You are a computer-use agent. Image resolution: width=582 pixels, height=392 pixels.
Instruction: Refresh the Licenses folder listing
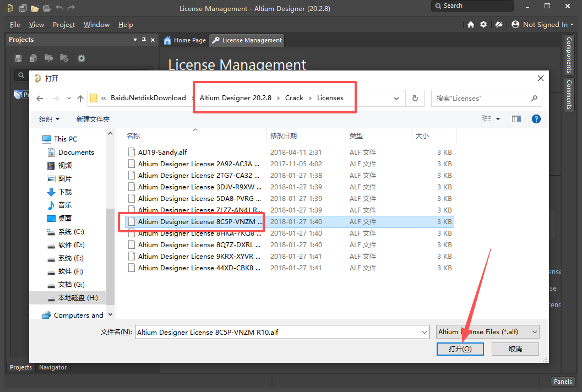(x=415, y=98)
